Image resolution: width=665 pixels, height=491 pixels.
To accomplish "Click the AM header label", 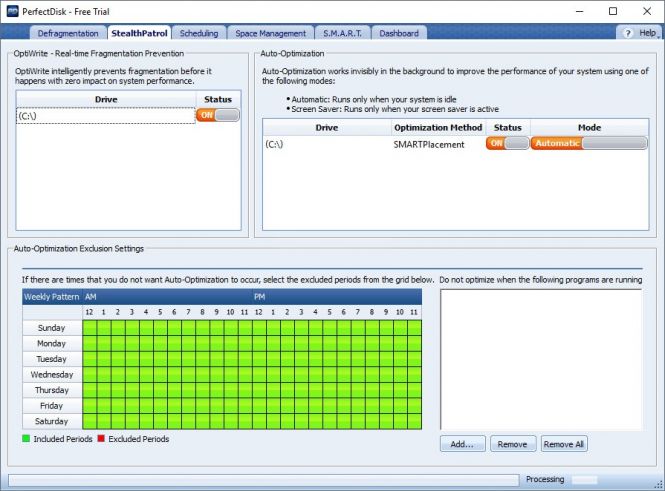I will (x=91, y=297).
